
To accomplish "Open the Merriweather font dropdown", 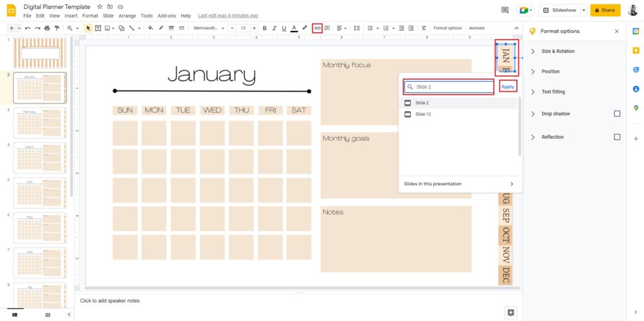I will pyautogui.click(x=209, y=28).
